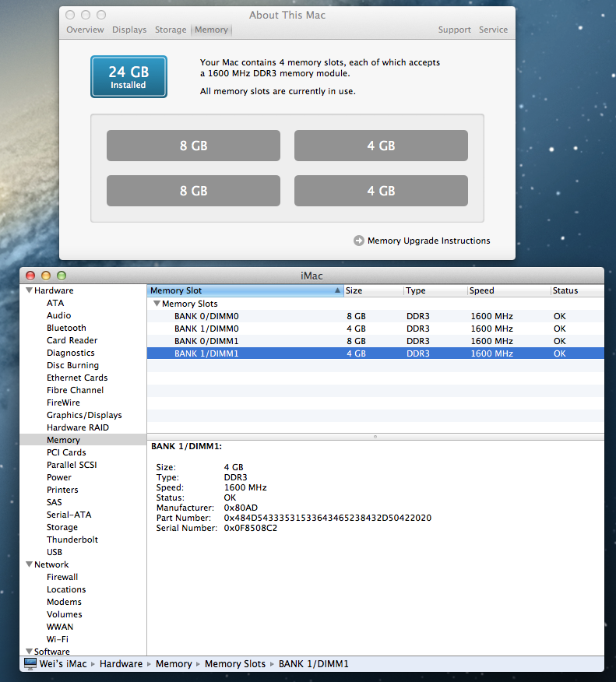The width and height of the screenshot is (616, 682).
Task: Click the sort arrow in Memory Slot header
Action: pos(337,290)
